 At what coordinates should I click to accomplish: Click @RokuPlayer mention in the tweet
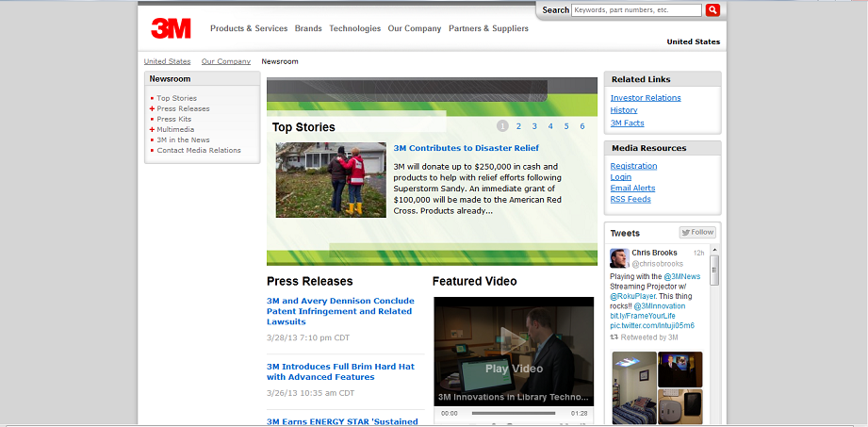coord(632,296)
